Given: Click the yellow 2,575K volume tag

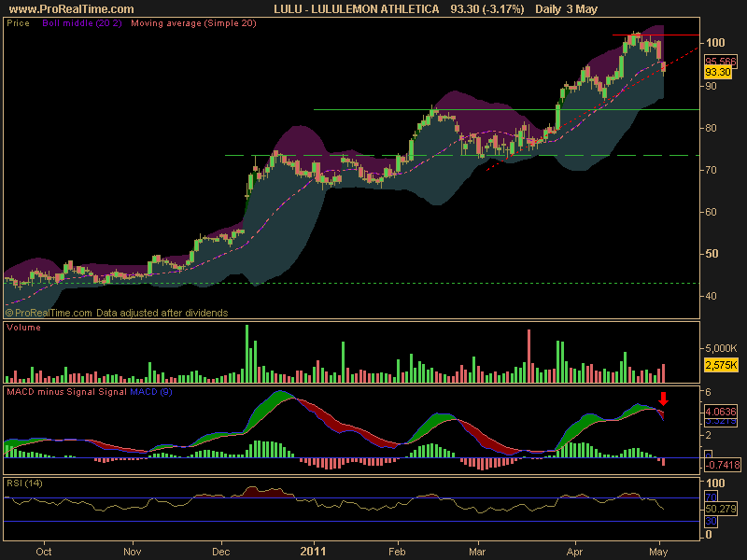Looking at the screenshot, I should point(721,365).
